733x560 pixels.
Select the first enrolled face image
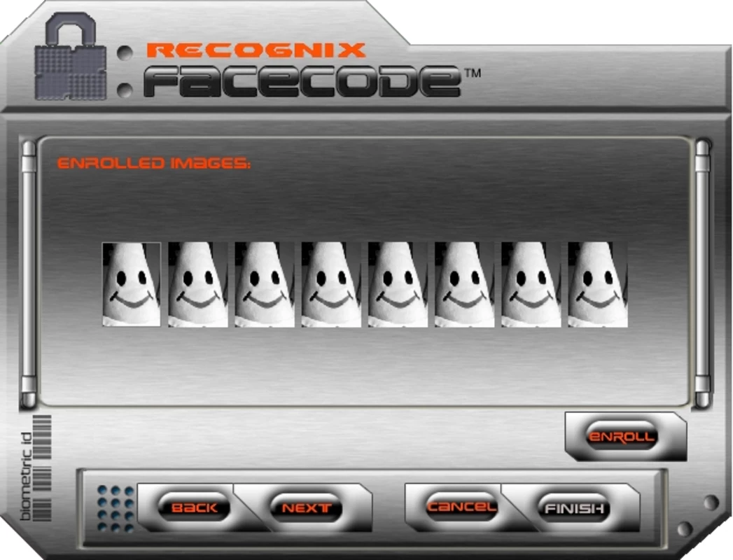[x=132, y=284]
